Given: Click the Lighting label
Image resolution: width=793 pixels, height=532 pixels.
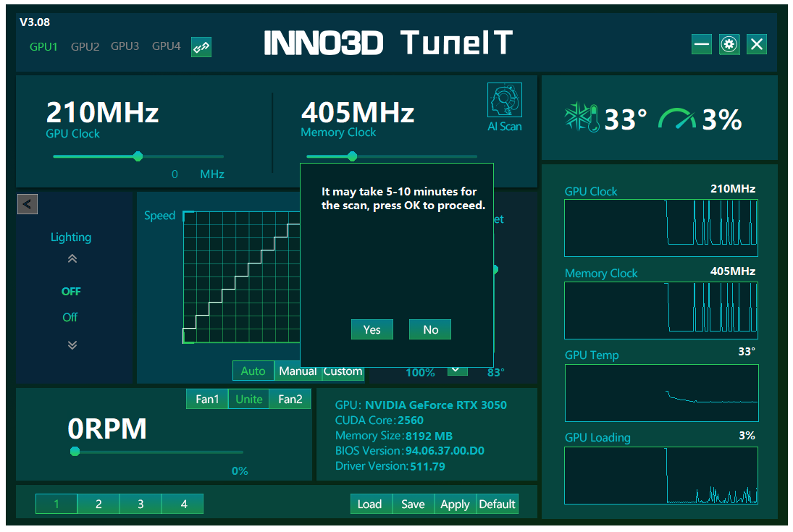Looking at the screenshot, I should click(x=71, y=237).
